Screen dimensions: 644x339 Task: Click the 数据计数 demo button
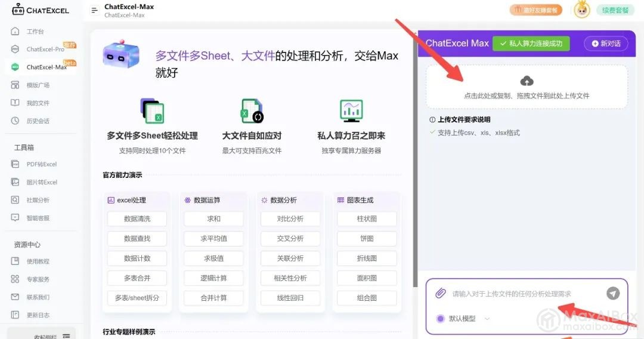tap(137, 258)
